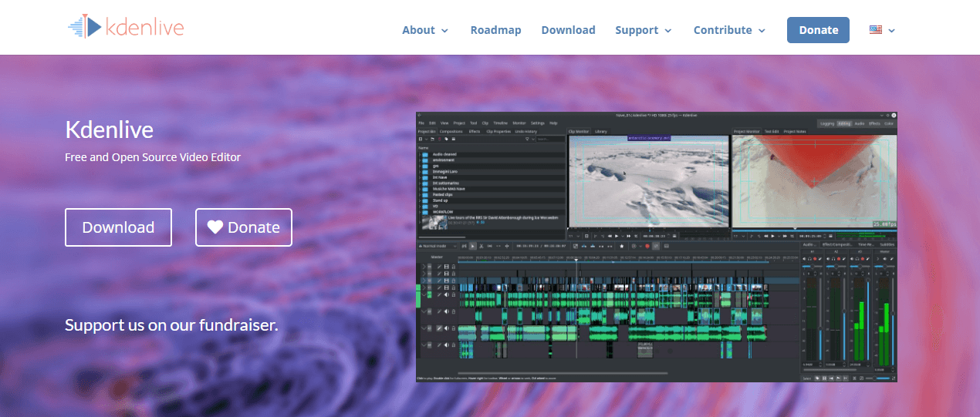This screenshot has width=980, height=417.
Task: Open the 'Normal mode' timeline dropdown
Action: [438, 246]
